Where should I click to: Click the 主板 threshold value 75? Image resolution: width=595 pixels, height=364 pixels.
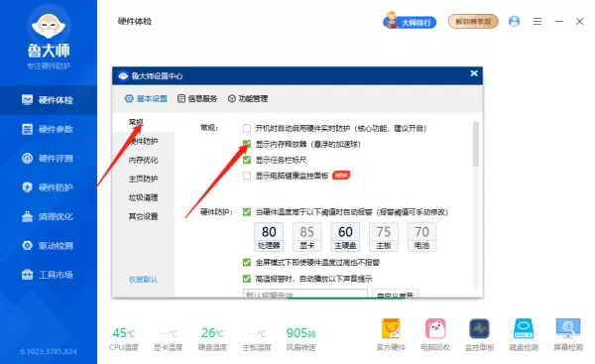coord(384,232)
